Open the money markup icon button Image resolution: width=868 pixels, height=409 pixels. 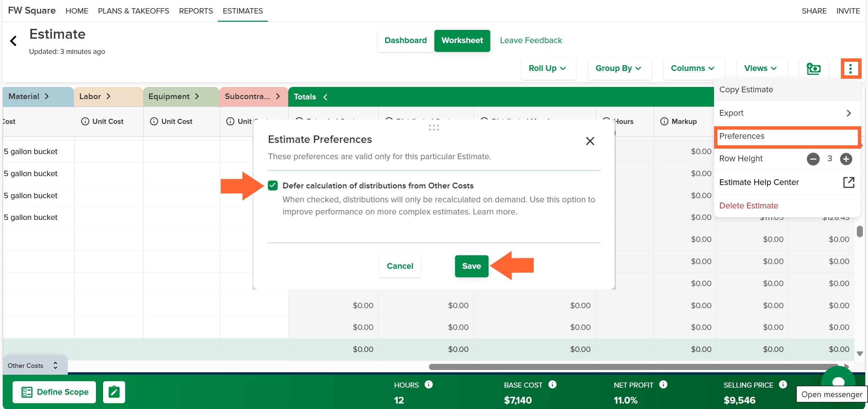point(813,69)
